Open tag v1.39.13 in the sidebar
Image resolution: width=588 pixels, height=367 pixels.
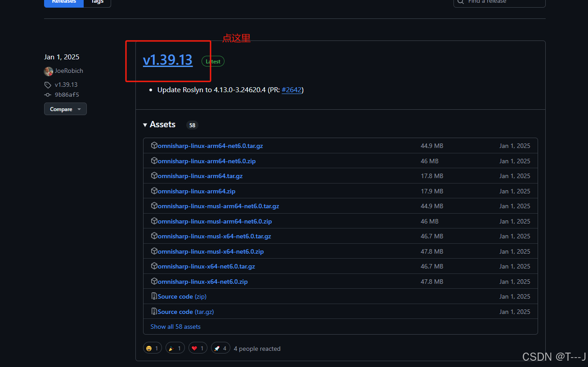[66, 85]
